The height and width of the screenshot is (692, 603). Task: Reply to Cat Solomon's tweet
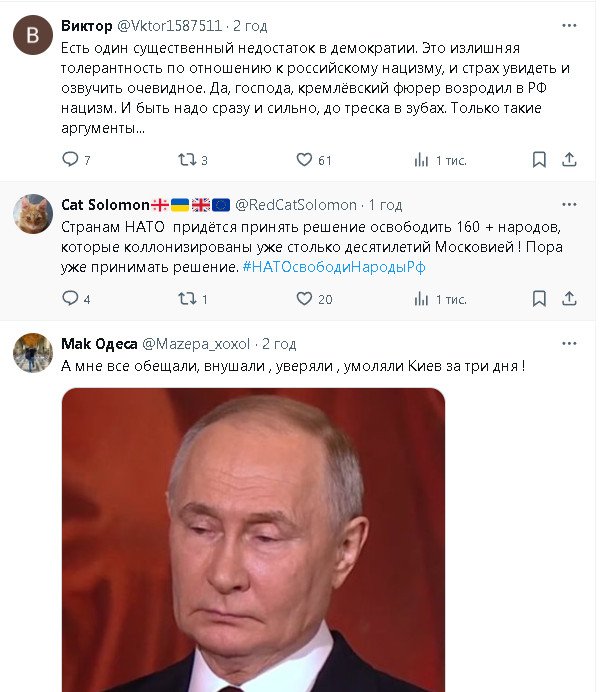[x=70, y=298]
